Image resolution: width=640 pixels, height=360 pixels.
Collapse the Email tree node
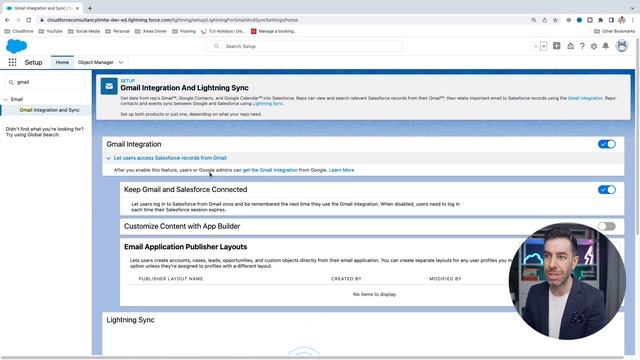6,99
